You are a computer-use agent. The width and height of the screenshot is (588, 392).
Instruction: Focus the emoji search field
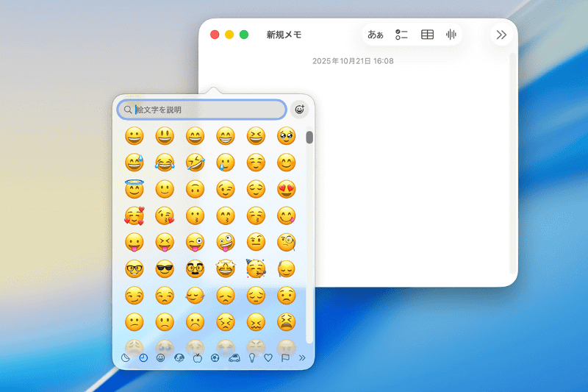point(201,110)
